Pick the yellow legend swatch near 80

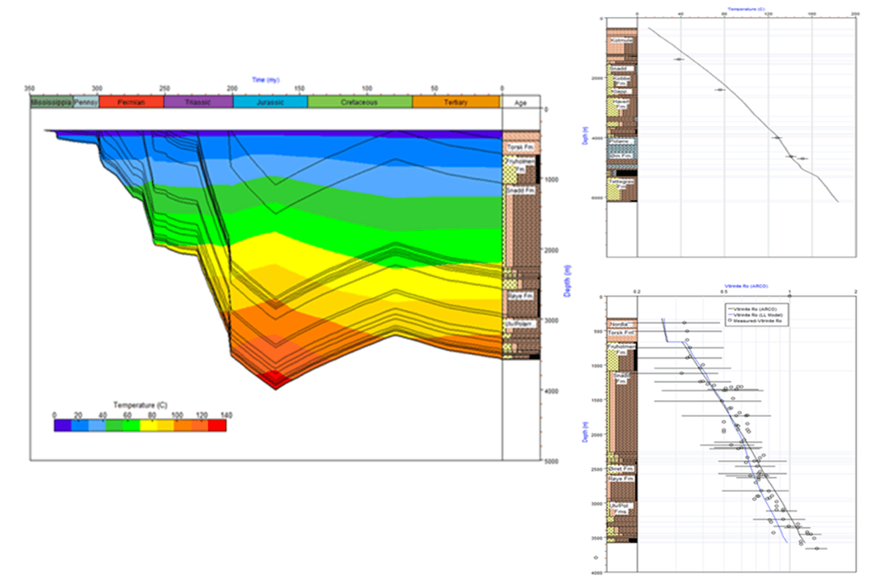click(148, 426)
